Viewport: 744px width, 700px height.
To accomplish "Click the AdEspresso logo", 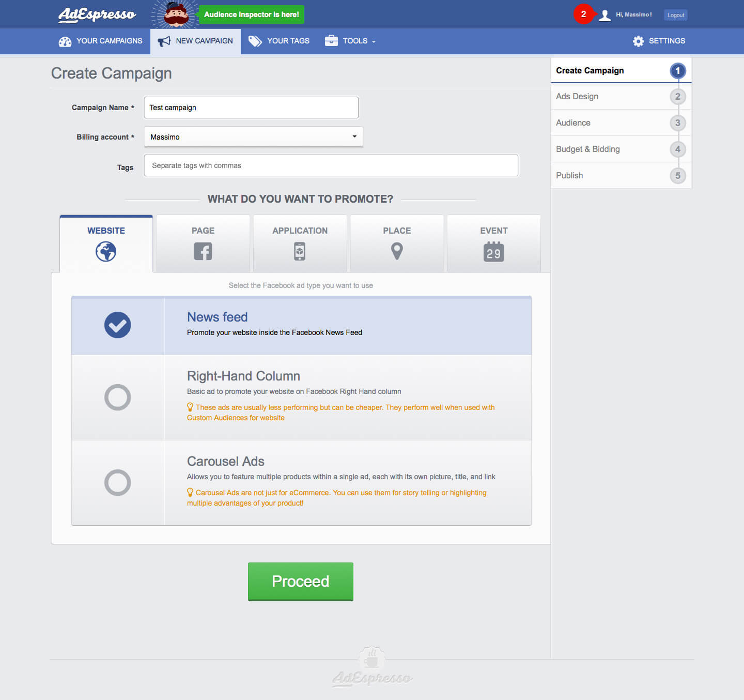I will point(97,14).
